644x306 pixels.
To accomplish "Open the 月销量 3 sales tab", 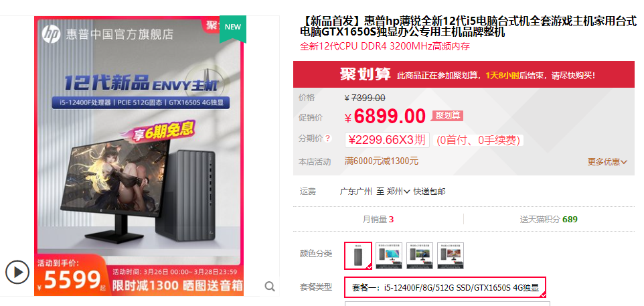I will (378, 220).
